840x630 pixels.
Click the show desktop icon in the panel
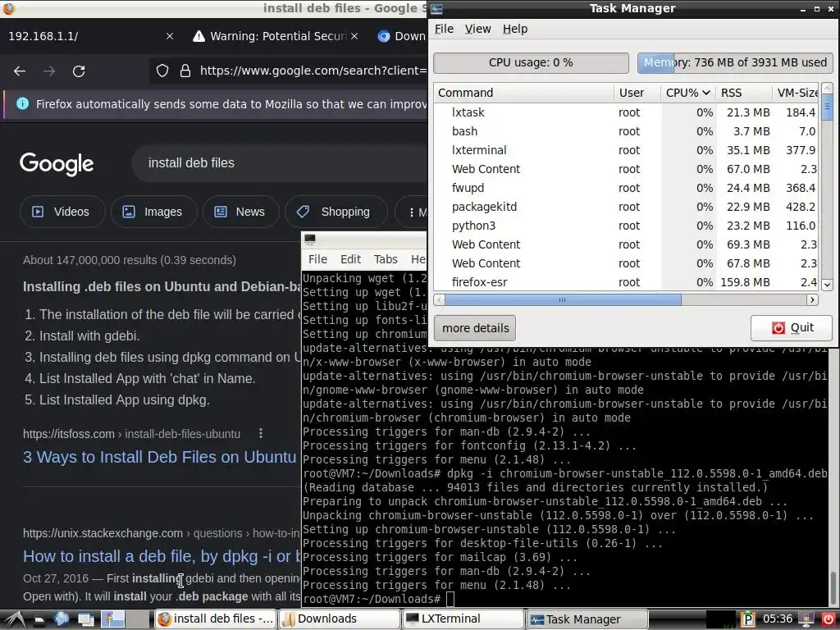(x=85, y=620)
